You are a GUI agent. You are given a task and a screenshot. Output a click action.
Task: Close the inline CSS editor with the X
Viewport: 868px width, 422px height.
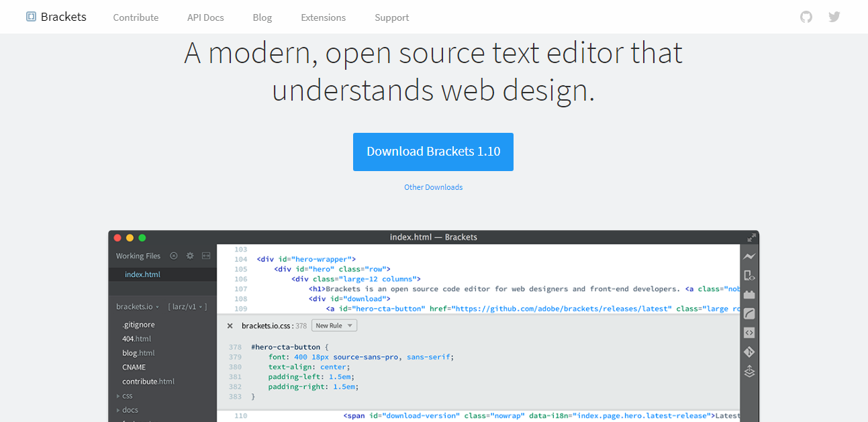230,325
